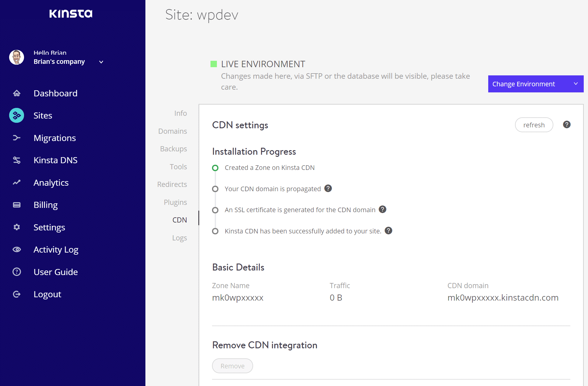Click the CDN domain propagated progress marker
The width and height of the screenshot is (588, 386).
(x=215, y=189)
